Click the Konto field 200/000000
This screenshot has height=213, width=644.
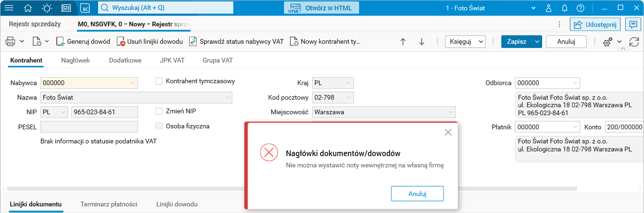coord(624,127)
